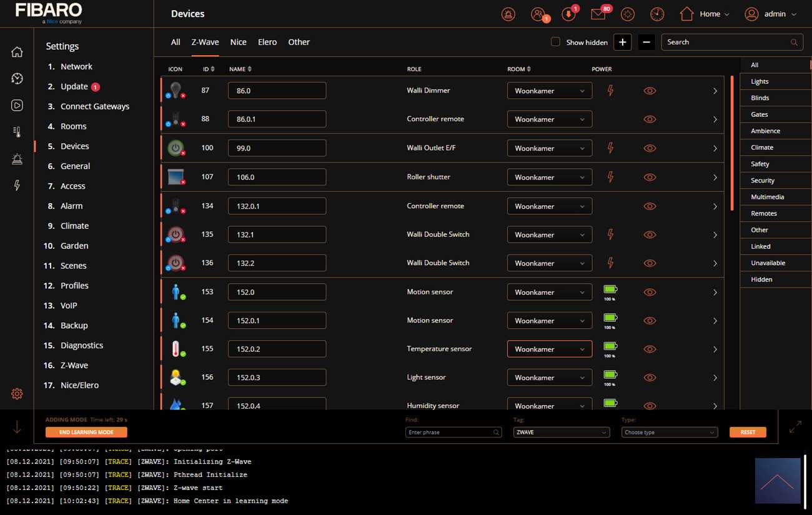
Task: Click the outlet icon of device 100
Action: [176, 148]
